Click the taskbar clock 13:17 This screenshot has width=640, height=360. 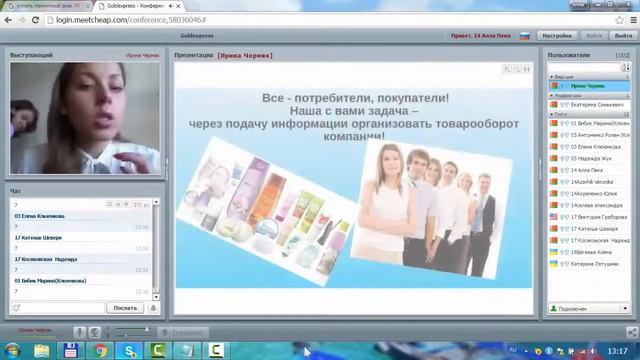pyautogui.click(x=617, y=351)
